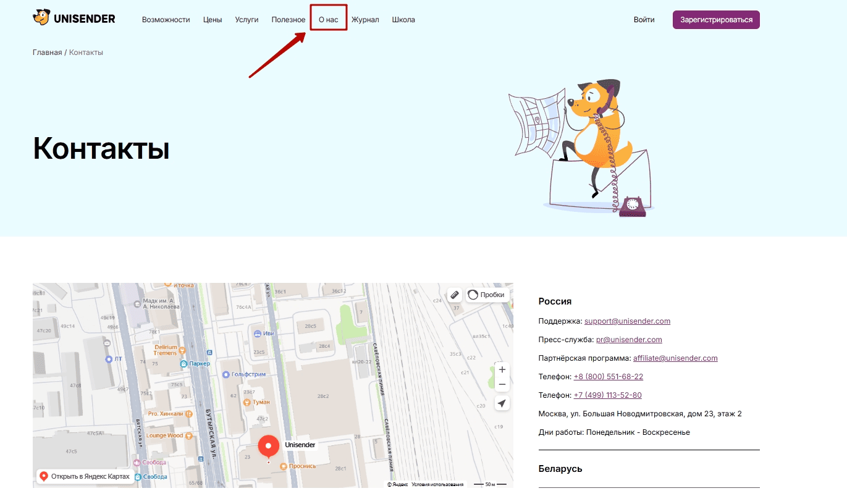Click the affiliate@unisender.com email link
The image size is (847, 504).
click(x=675, y=358)
